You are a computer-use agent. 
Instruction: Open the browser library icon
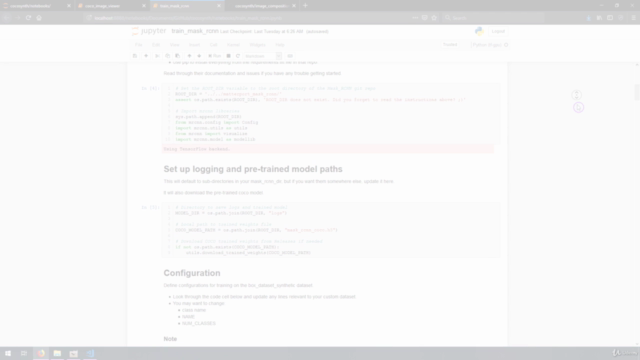599,18
